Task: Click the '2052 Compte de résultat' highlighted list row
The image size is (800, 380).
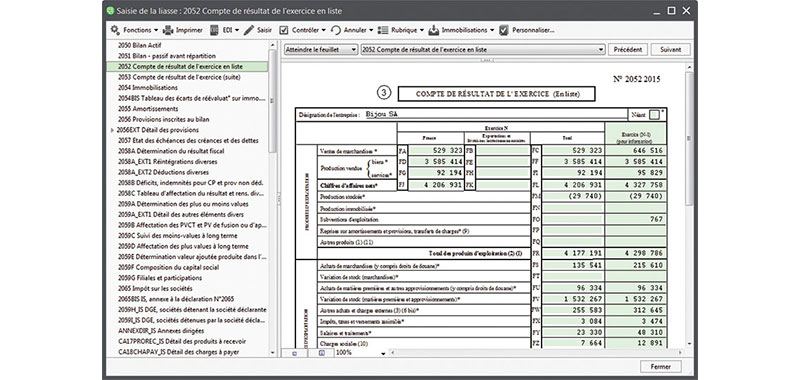Action: 187,66
